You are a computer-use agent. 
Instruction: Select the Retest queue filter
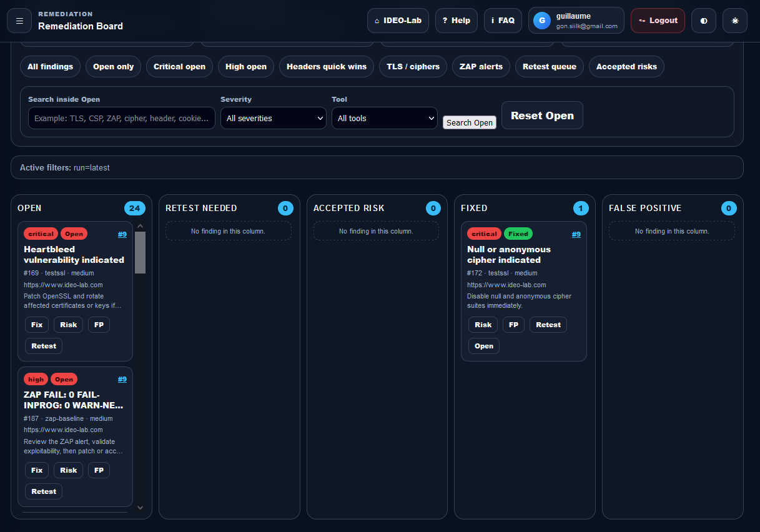[x=550, y=67]
